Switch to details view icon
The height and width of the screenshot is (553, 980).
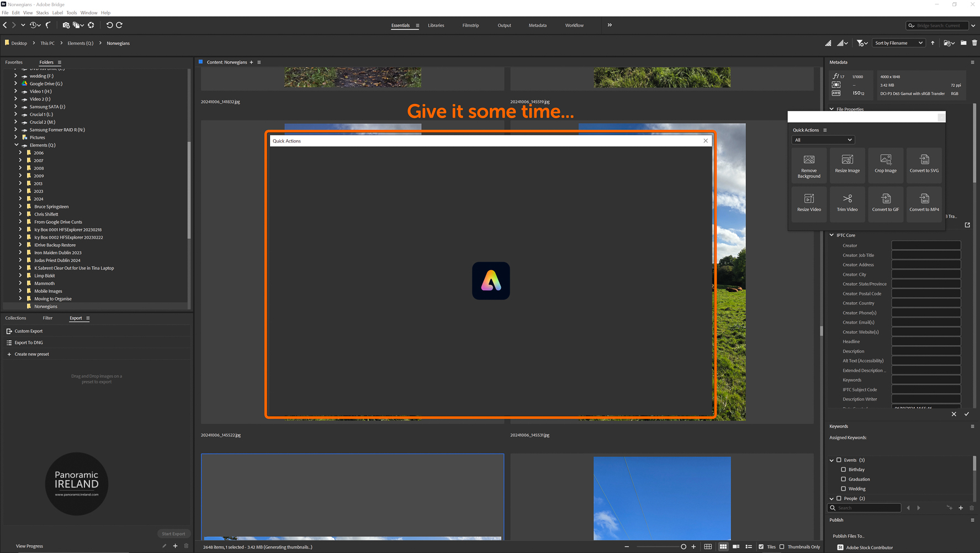[x=736, y=547]
